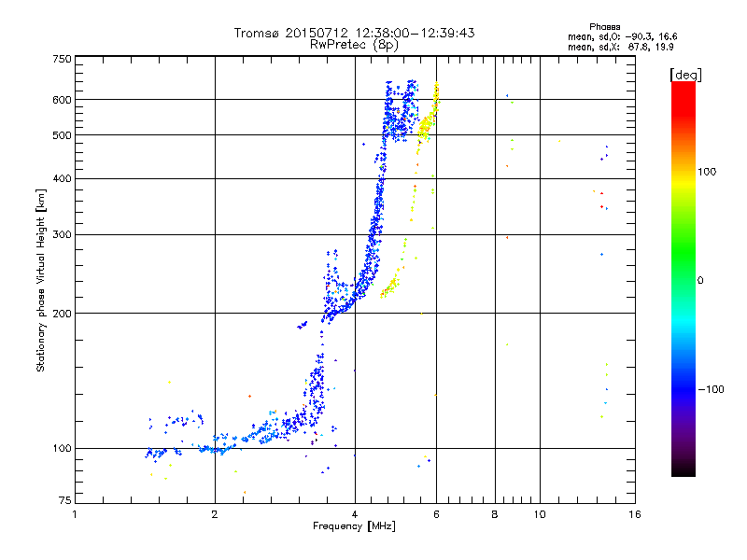Click the '[deg]' colorbar unit label
Image resolution: width=747 pixels, height=560 pixels.
(x=685, y=75)
